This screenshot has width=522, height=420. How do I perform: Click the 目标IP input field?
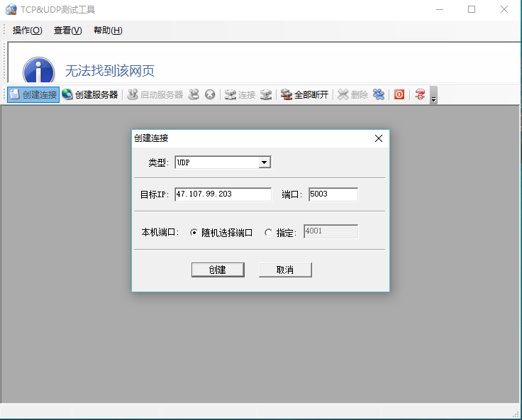pos(223,194)
